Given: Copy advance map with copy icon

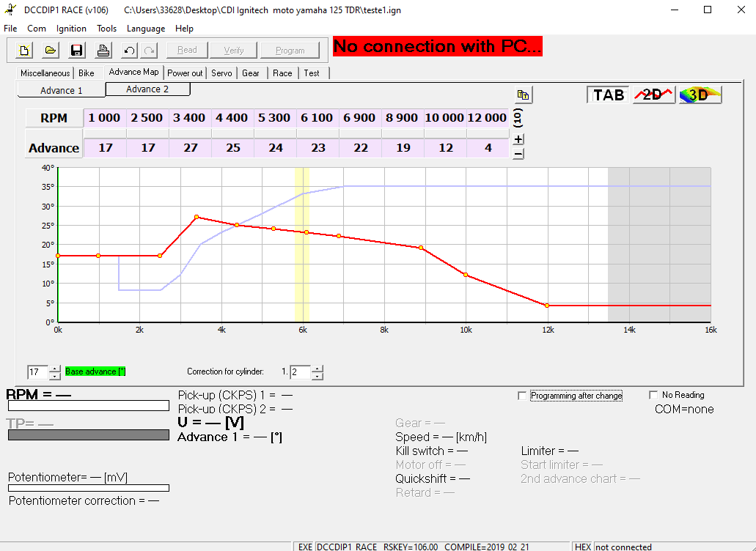Looking at the screenshot, I should pos(523,95).
